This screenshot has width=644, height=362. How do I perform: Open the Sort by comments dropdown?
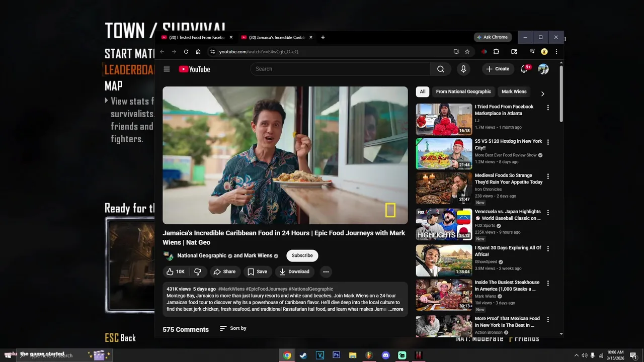click(x=233, y=328)
